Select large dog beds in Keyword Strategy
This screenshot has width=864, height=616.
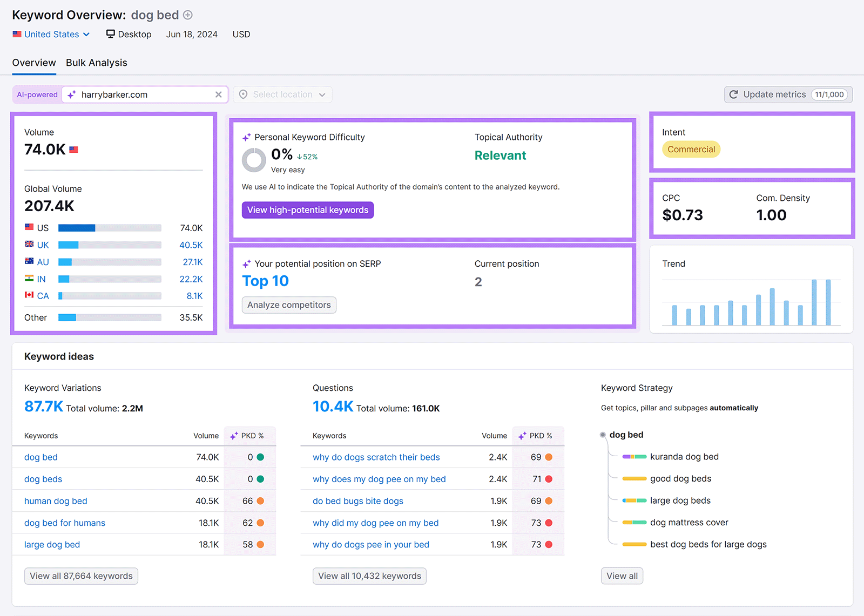(x=680, y=500)
